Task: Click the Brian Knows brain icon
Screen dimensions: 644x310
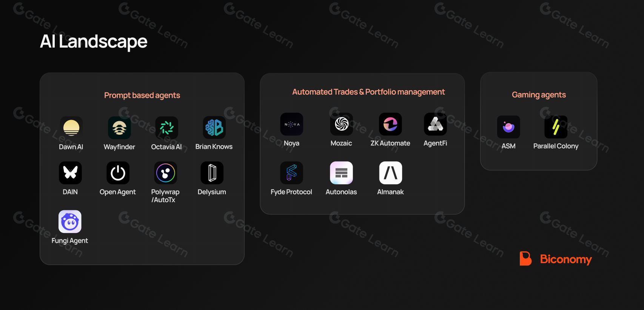Action: pyautogui.click(x=214, y=128)
